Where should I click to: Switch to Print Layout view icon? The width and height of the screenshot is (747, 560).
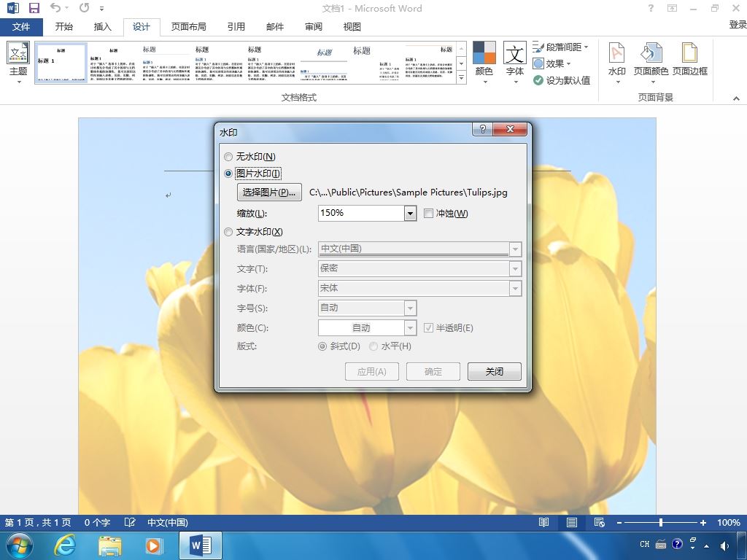click(x=572, y=522)
